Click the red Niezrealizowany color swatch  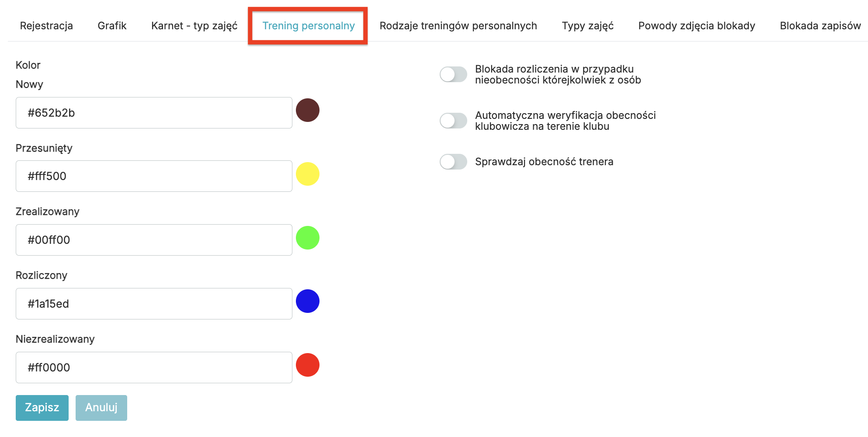[x=308, y=365]
